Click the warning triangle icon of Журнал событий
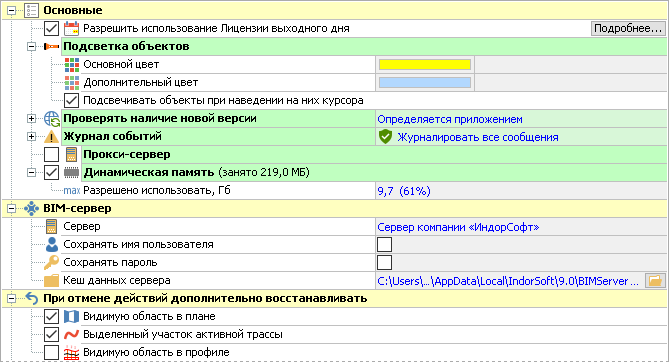 point(52,137)
